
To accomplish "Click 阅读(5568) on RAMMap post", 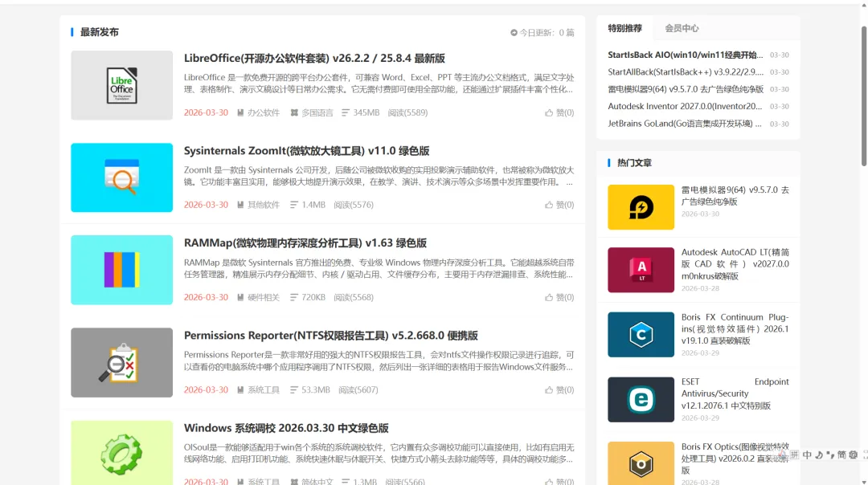I will [x=354, y=298].
